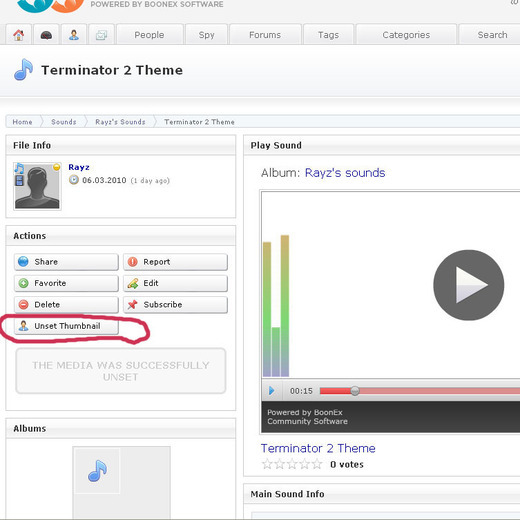
Task: Click the large circular play button
Action: coord(468,285)
